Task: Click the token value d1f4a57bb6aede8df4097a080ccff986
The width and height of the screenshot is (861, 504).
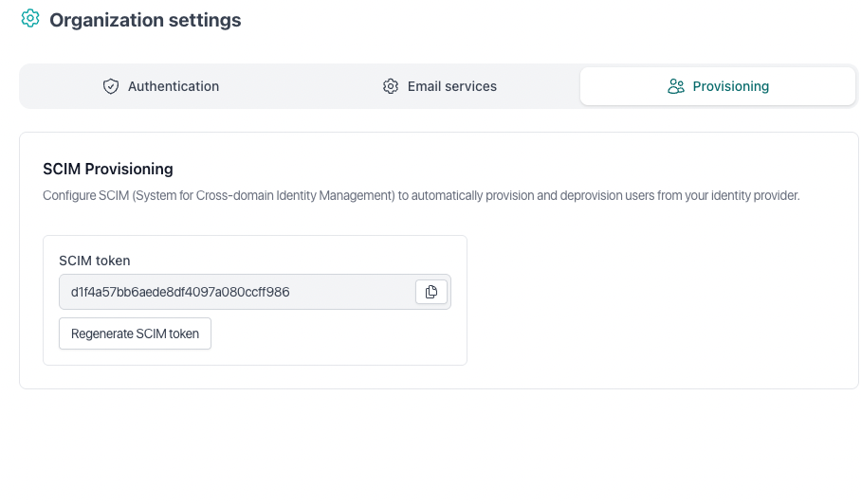Action: 180,292
